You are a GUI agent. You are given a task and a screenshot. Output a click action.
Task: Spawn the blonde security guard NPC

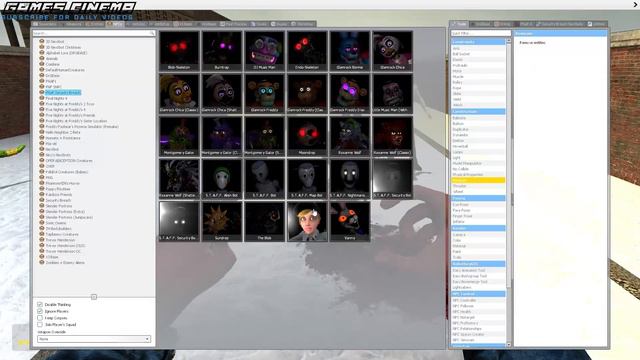tap(307, 221)
